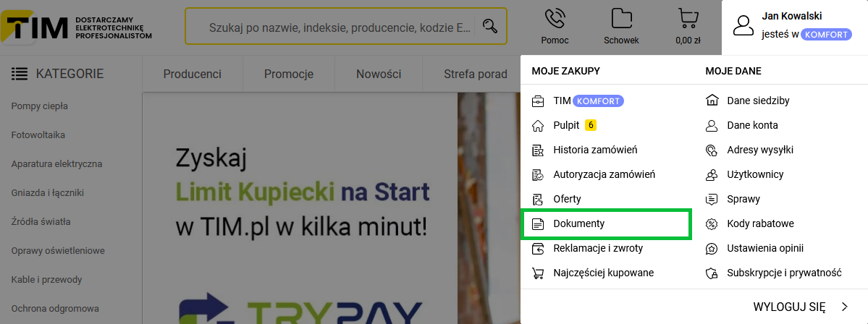The width and height of the screenshot is (868, 324).
Task: Select Historia zamówień menu entry
Action: 595,150
